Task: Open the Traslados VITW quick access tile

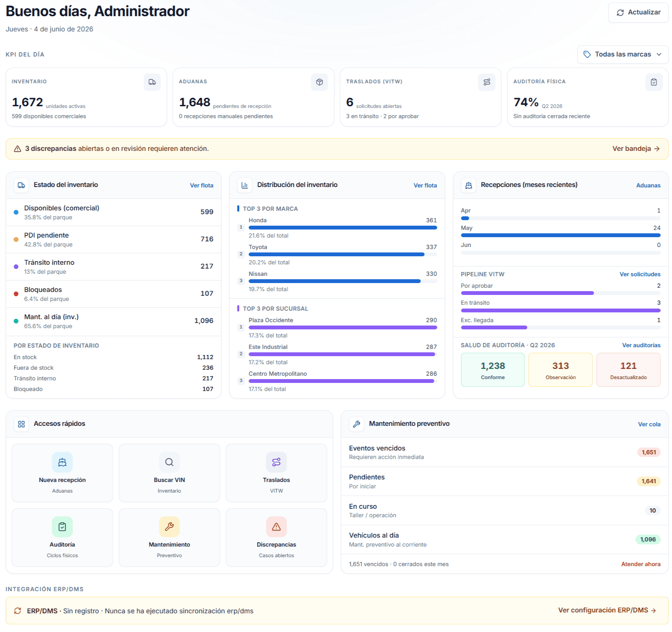Action: tap(277, 473)
